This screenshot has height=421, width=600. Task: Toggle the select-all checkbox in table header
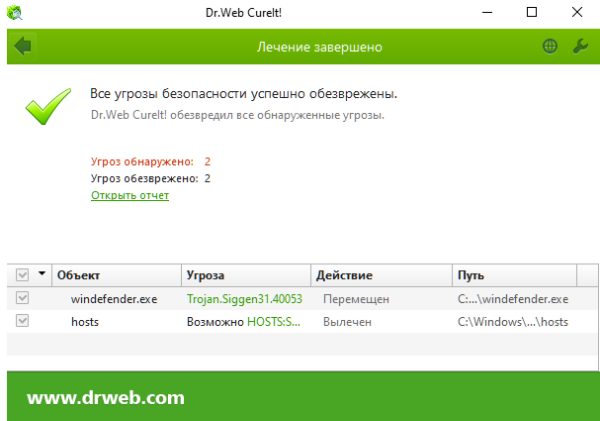(x=23, y=275)
